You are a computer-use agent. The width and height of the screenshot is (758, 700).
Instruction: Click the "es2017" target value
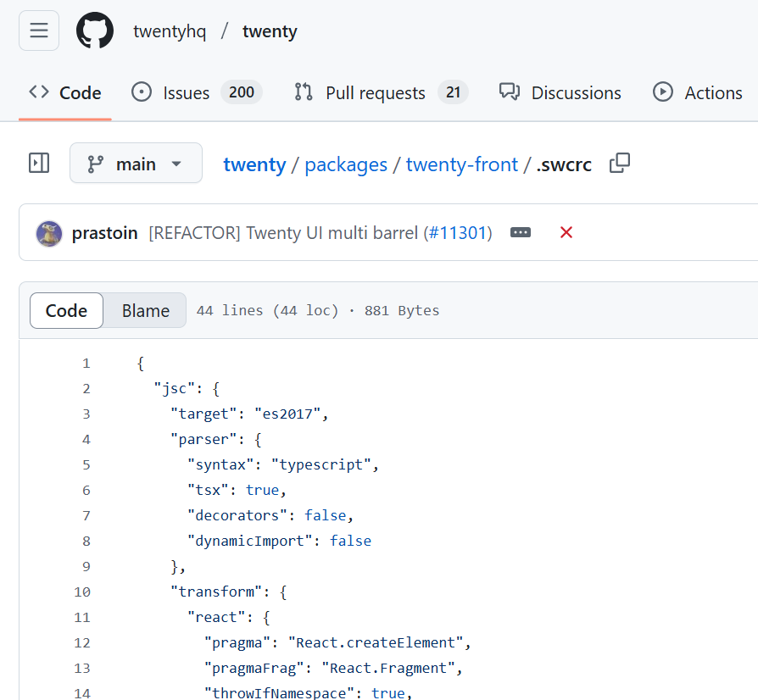point(287,414)
